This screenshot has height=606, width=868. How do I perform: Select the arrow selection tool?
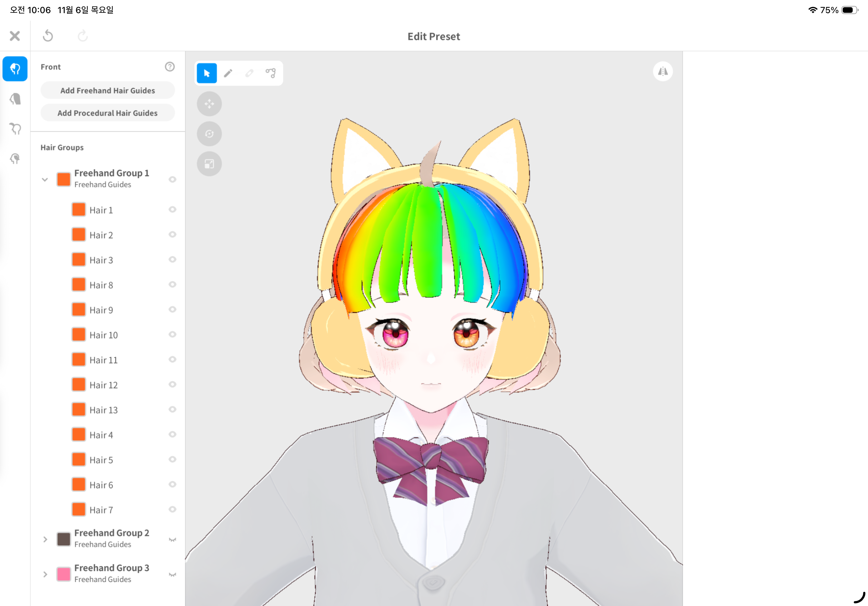207,73
